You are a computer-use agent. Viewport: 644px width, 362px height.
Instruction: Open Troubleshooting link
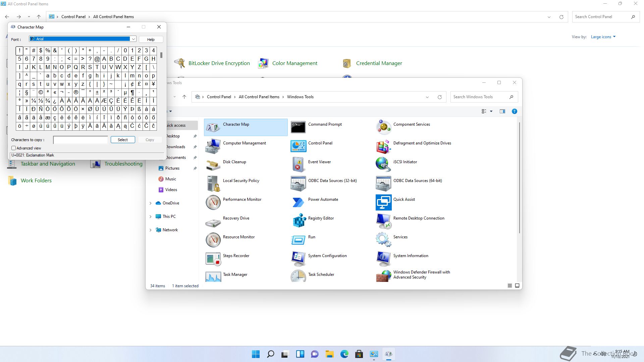pyautogui.click(x=123, y=164)
